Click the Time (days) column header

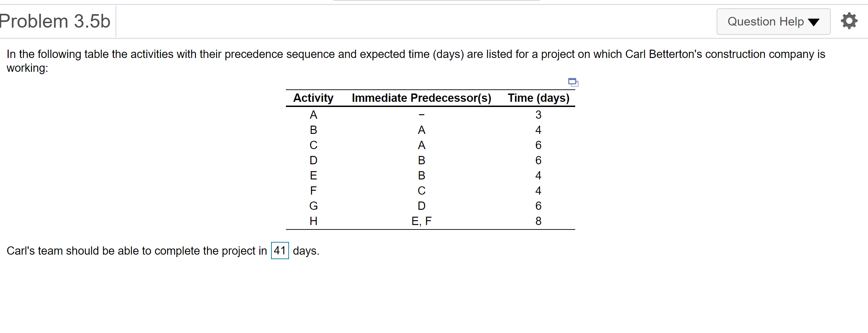coord(539,98)
